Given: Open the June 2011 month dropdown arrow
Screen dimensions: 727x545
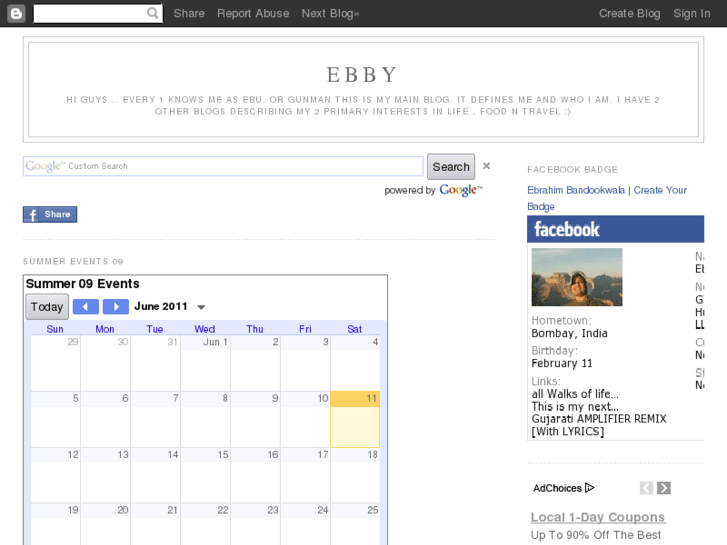Looking at the screenshot, I should [x=201, y=307].
